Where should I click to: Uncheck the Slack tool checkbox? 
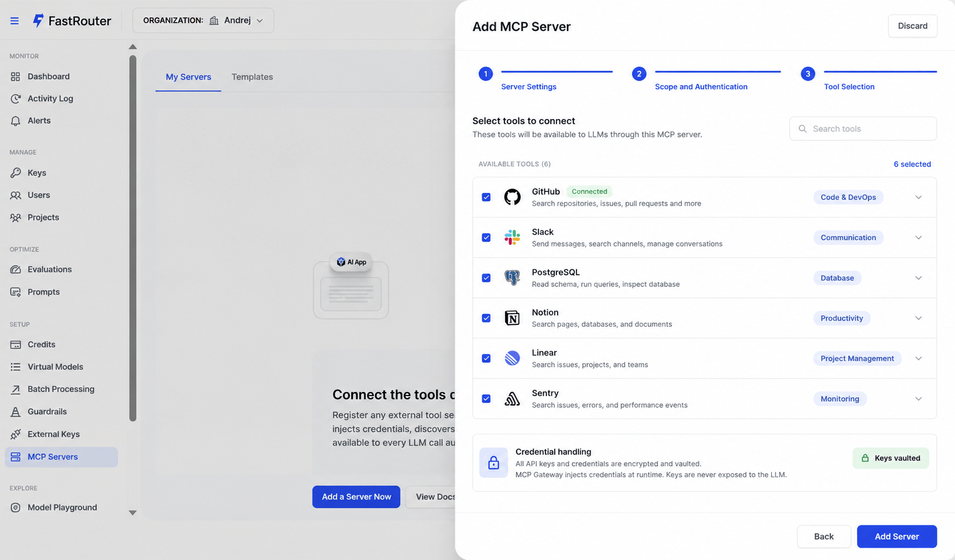(486, 237)
